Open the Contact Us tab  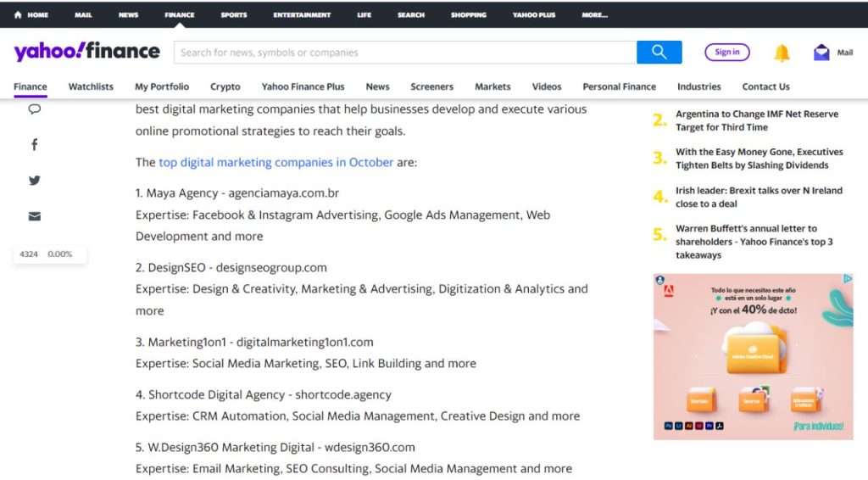pos(765,87)
